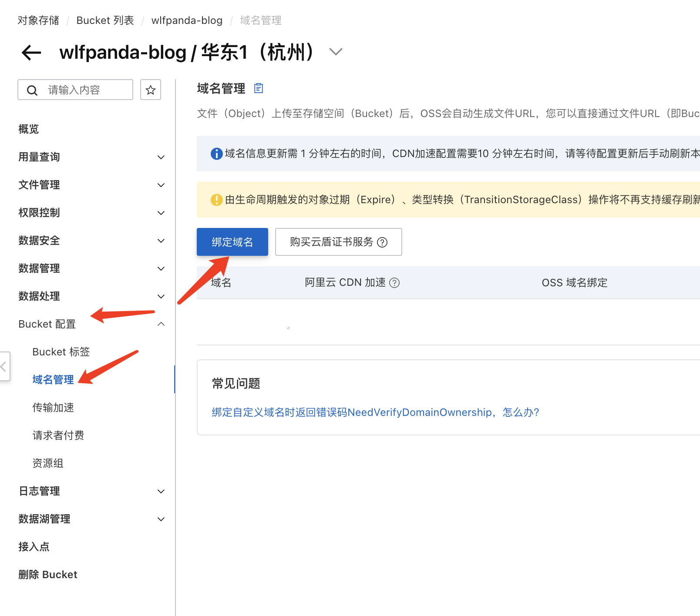The width and height of the screenshot is (700, 616).
Task: Click the OSS 域名绑定 column header
Action: (x=575, y=283)
